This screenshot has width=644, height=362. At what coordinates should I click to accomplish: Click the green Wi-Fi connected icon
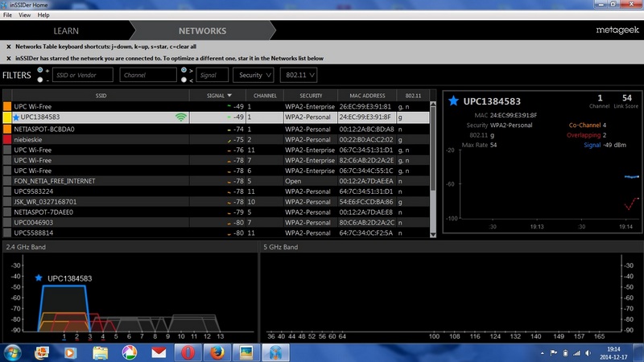pyautogui.click(x=181, y=117)
